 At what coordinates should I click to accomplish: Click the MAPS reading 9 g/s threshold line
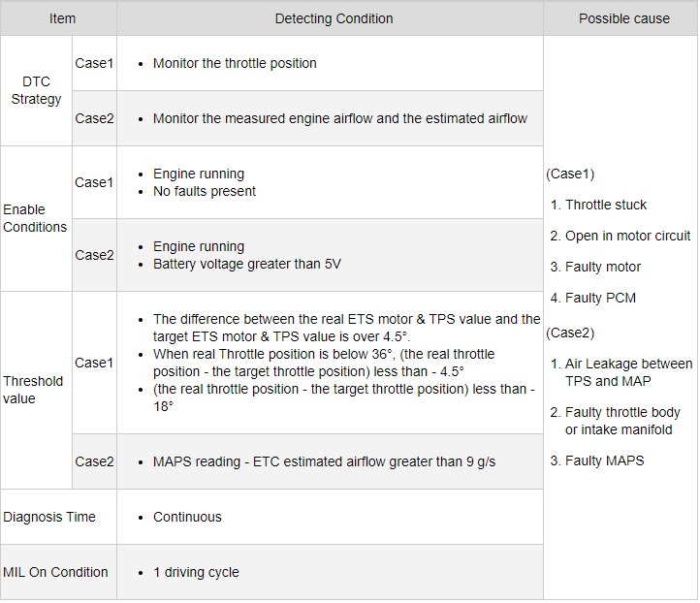pyautogui.click(x=324, y=461)
